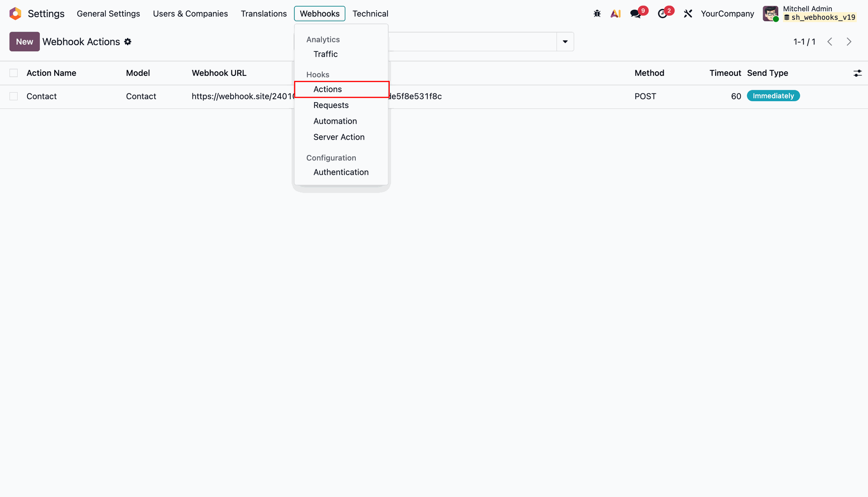
Task: Go to previous page arrow
Action: tap(830, 42)
